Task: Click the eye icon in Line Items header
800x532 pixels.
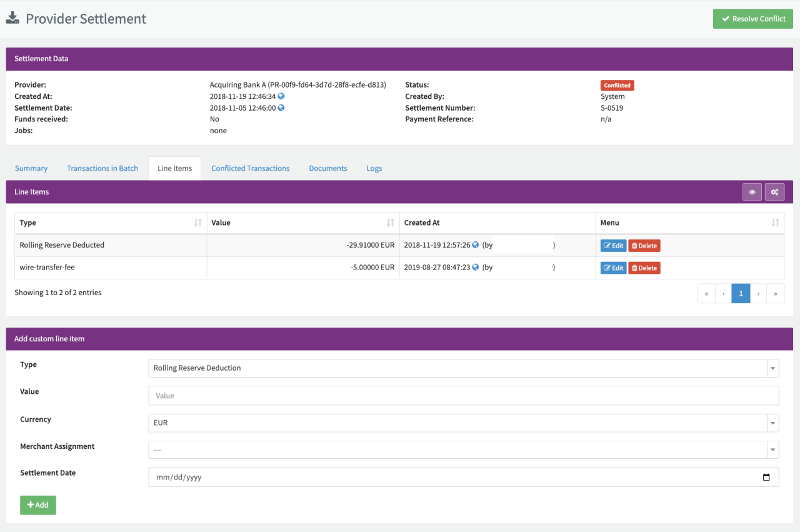Action: click(752, 192)
